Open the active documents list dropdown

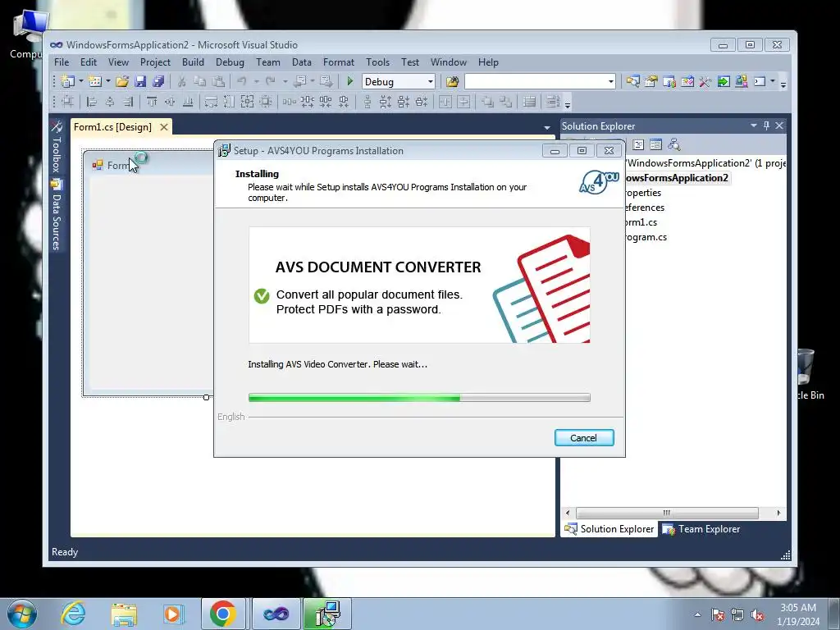(547, 127)
